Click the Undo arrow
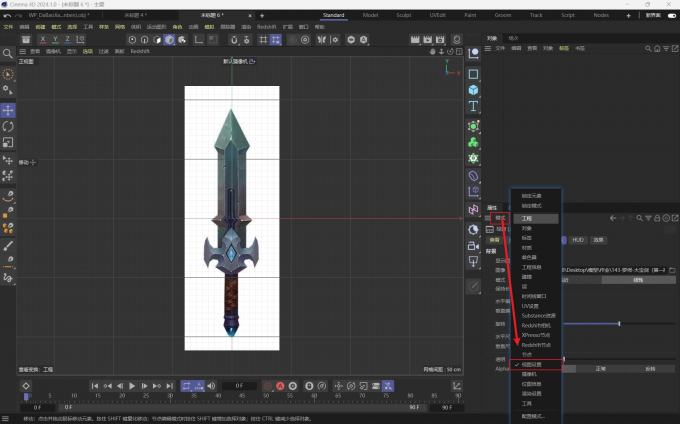The height and width of the screenshot is (424, 680). pyautogui.click(x=7, y=15)
